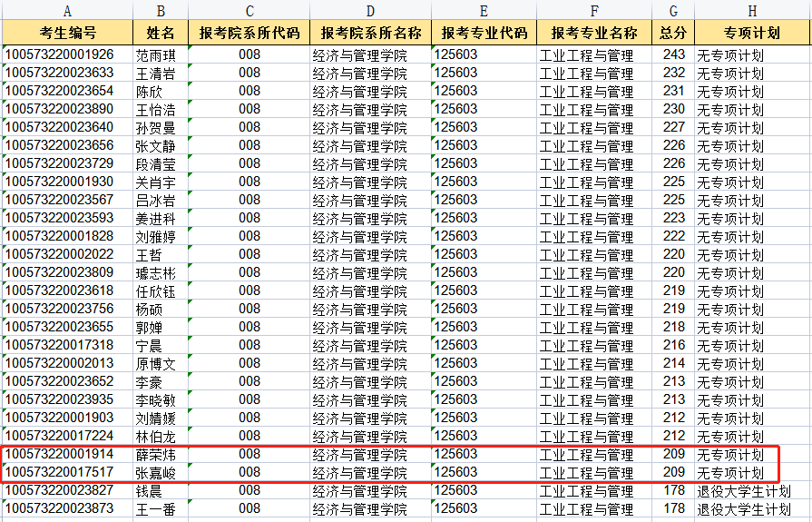Click the cell with name 范雨琪

coord(155,55)
